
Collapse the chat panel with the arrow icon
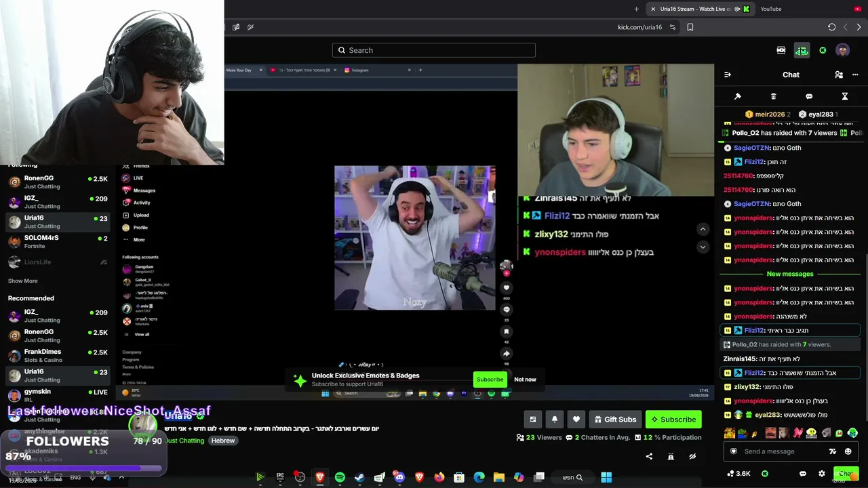[x=728, y=75]
